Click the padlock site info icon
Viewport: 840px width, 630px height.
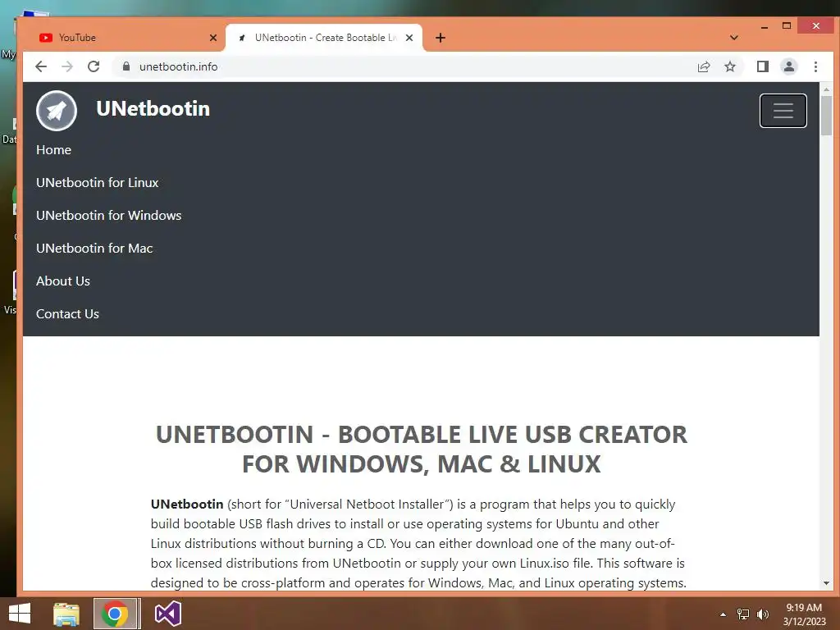(126, 66)
